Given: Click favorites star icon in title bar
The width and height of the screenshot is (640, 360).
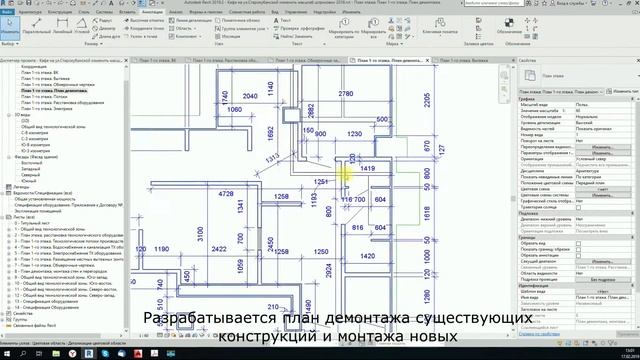Looking at the screenshot, I should click(x=544, y=3).
